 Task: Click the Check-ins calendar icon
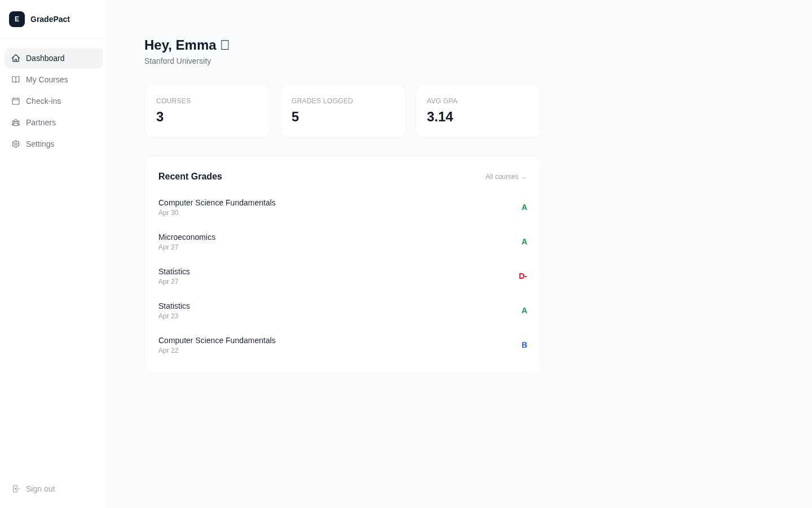click(16, 101)
